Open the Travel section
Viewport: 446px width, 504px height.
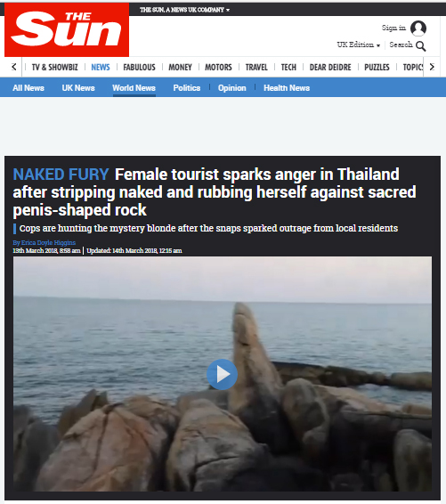click(256, 67)
